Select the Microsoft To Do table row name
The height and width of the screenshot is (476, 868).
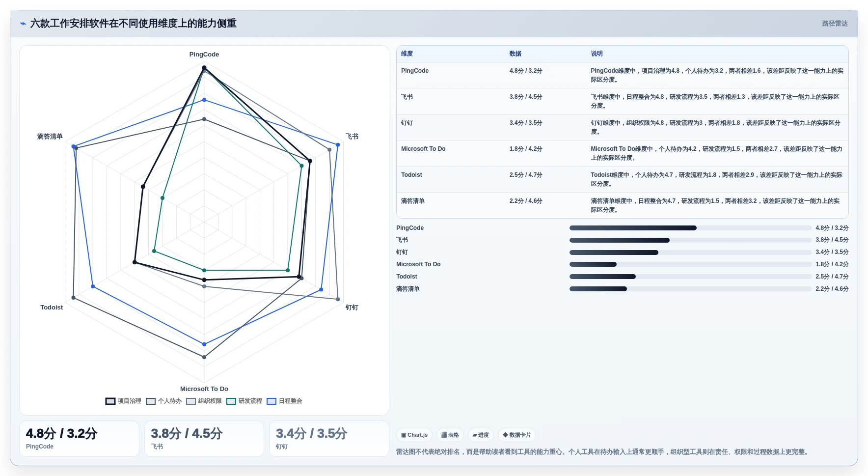(423, 149)
